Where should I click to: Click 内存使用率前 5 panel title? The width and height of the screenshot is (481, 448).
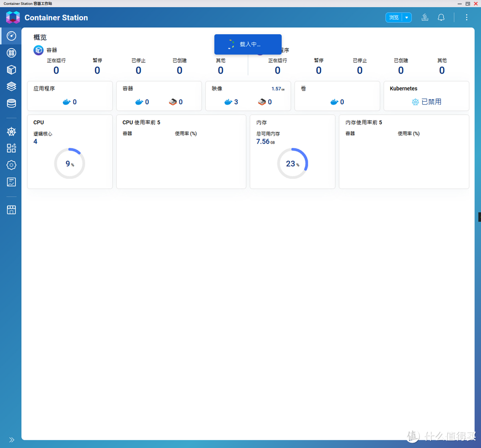coord(363,123)
